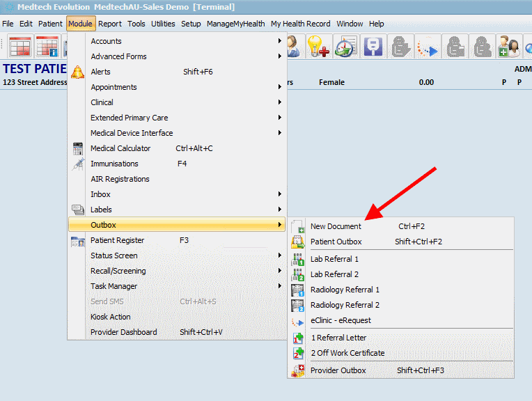Open the Setup menu
532x401 pixels.
tap(191, 24)
